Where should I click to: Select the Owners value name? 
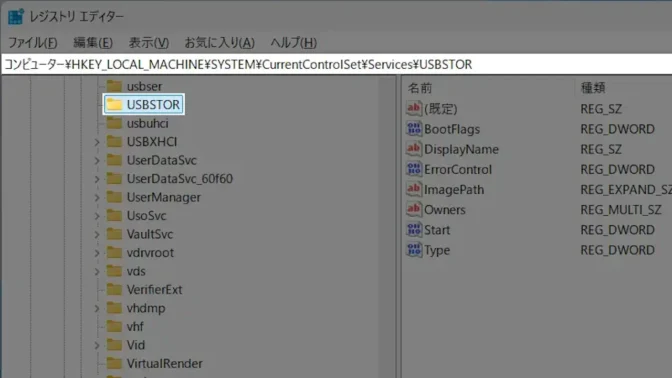point(444,210)
